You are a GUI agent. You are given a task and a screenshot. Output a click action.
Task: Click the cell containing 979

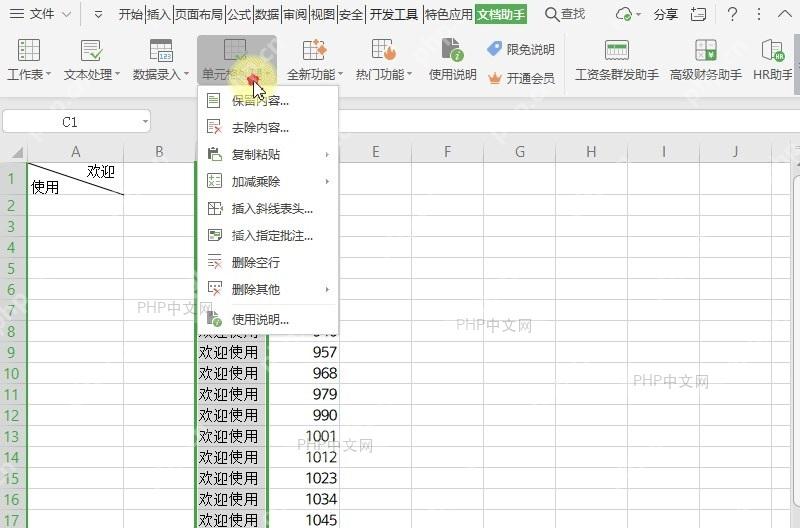click(304, 394)
